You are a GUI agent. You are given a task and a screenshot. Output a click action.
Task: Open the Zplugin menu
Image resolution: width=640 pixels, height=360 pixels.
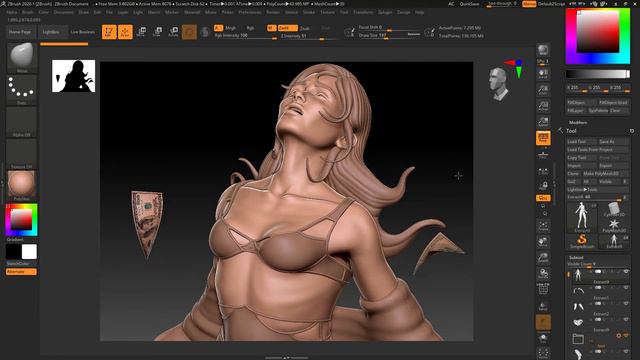(385, 12)
